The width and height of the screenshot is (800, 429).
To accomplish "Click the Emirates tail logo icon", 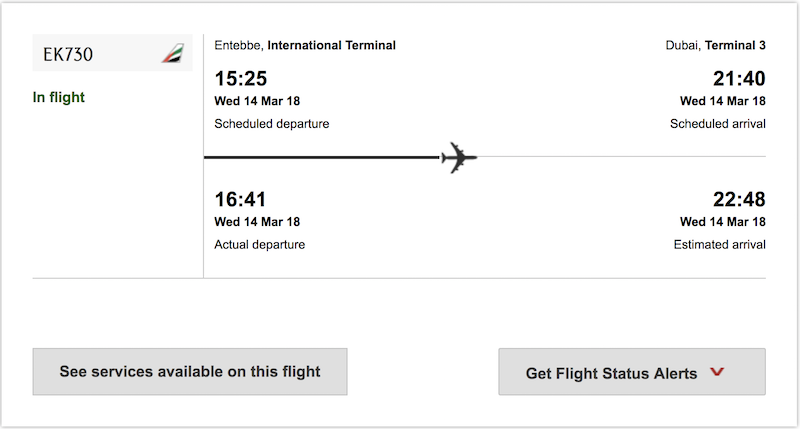I will [x=173, y=53].
